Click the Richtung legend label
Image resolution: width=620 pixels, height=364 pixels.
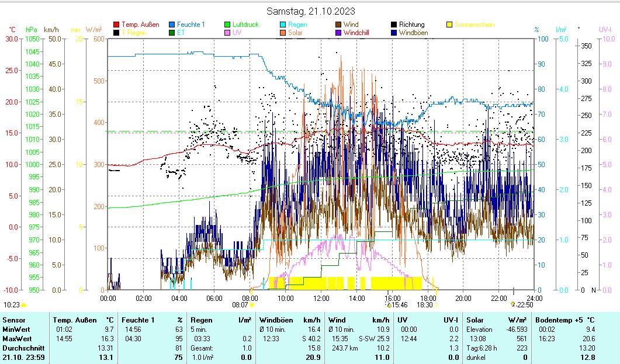(x=412, y=25)
